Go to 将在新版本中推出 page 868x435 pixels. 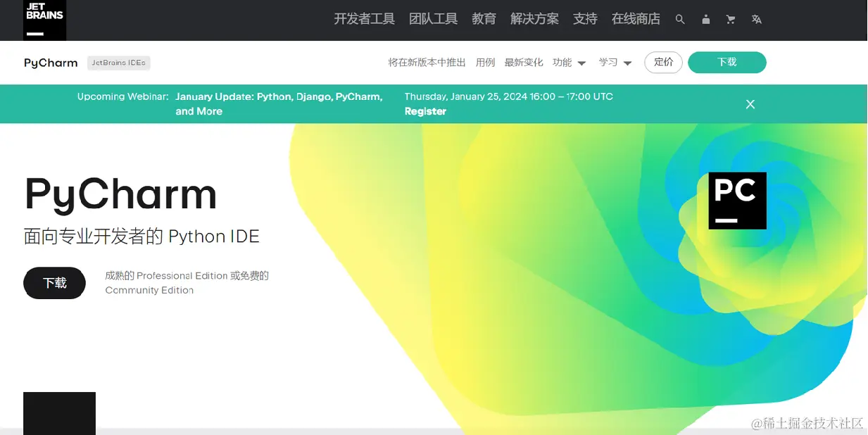427,63
